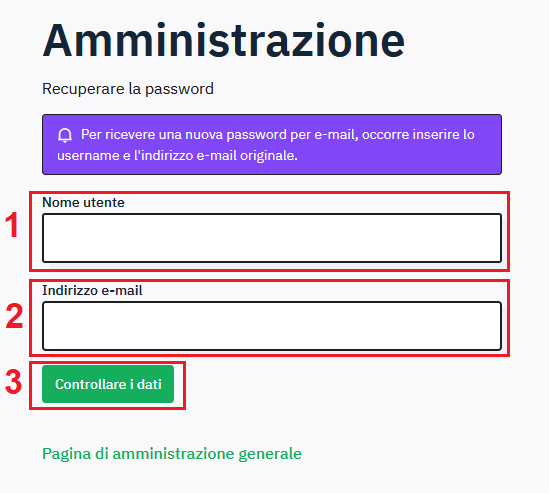
Task: Click the word dati on the green button
Action: pyautogui.click(x=149, y=384)
